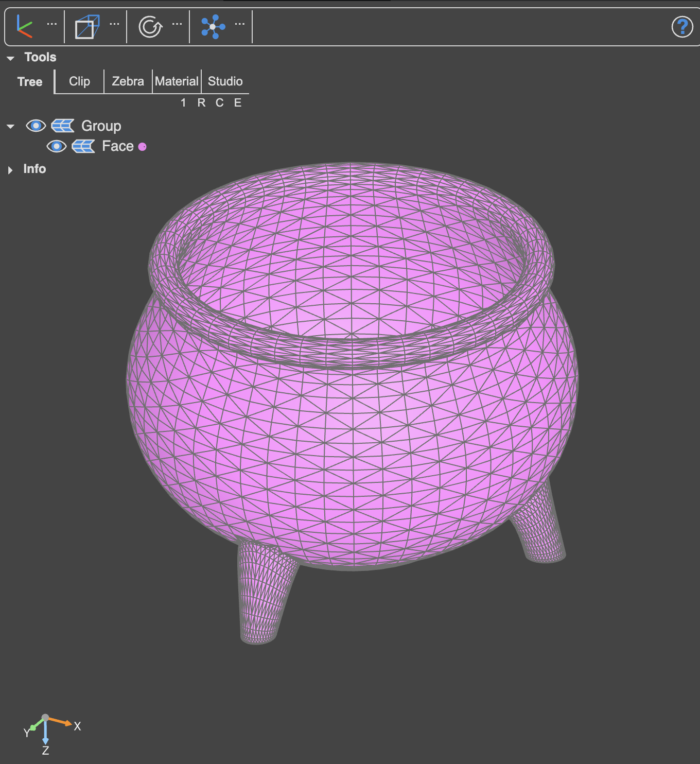Toggle visibility eye of Group
The image size is (700, 764).
coord(36,126)
